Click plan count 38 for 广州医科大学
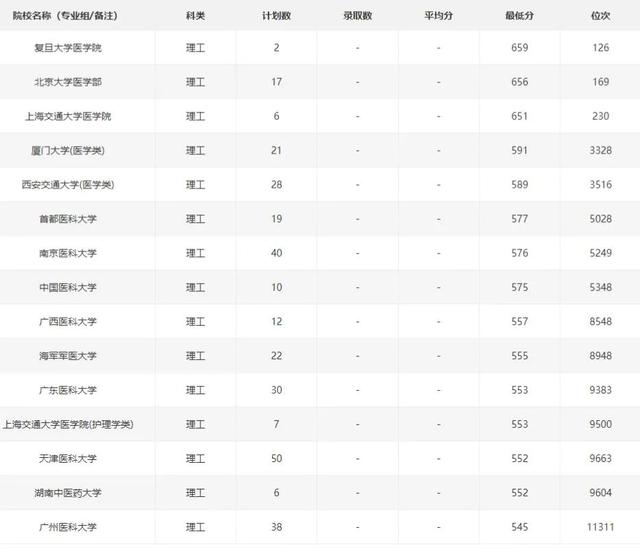This screenshot has width=640, height=558. pos(277,527)
